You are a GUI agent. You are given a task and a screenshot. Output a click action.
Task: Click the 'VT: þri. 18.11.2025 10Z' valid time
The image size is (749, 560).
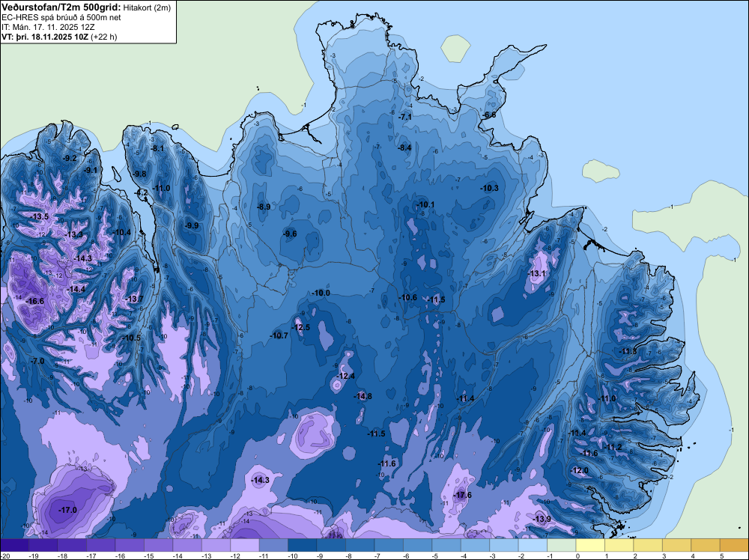(x=45, y=36)
